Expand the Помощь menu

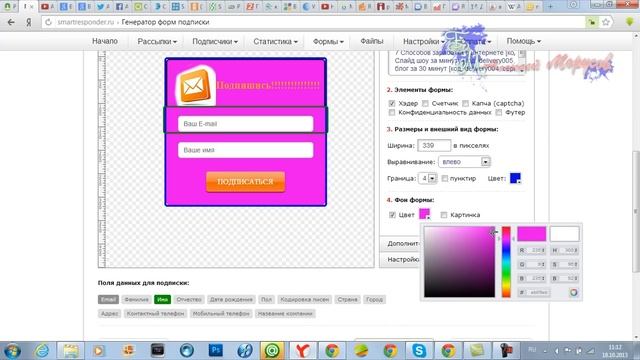click(524, 41)
